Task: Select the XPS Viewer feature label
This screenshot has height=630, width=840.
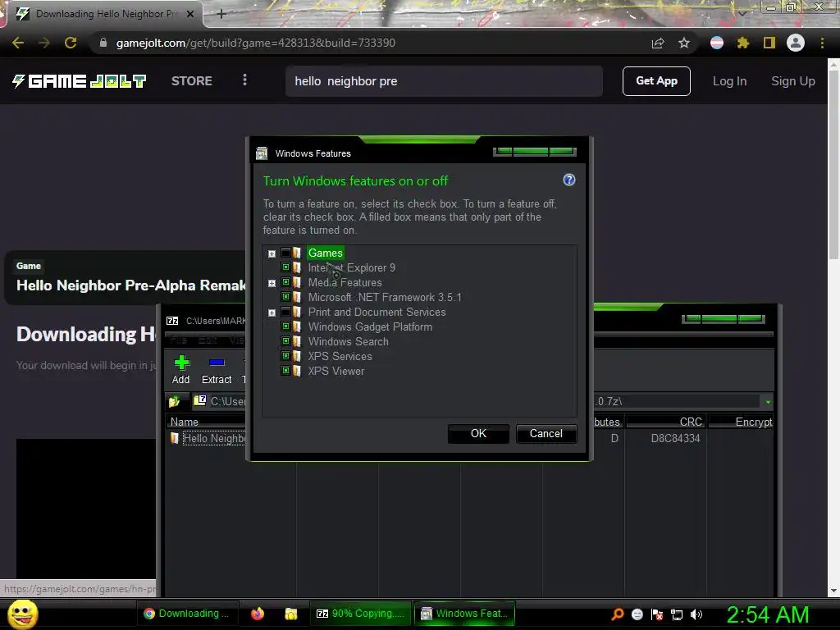Action: (336, 371)
